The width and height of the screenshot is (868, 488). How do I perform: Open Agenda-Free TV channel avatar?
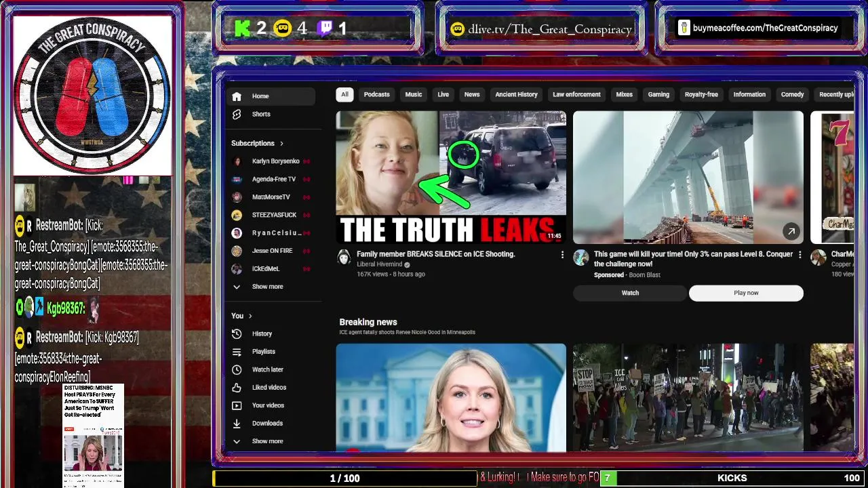237,180
